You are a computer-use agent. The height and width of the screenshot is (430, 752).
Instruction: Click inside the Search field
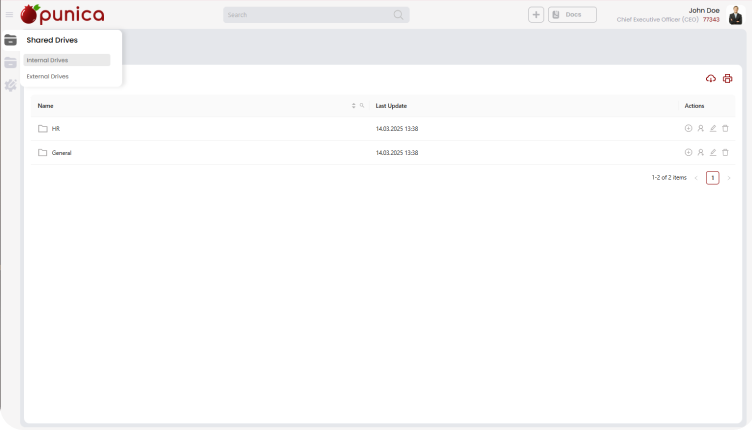pos(316,15)
